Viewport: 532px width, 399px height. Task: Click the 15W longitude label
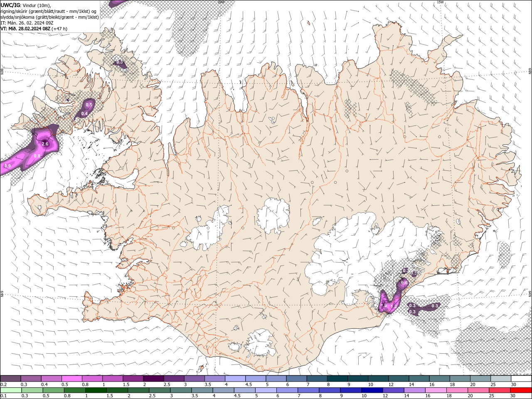coord(440,2)
